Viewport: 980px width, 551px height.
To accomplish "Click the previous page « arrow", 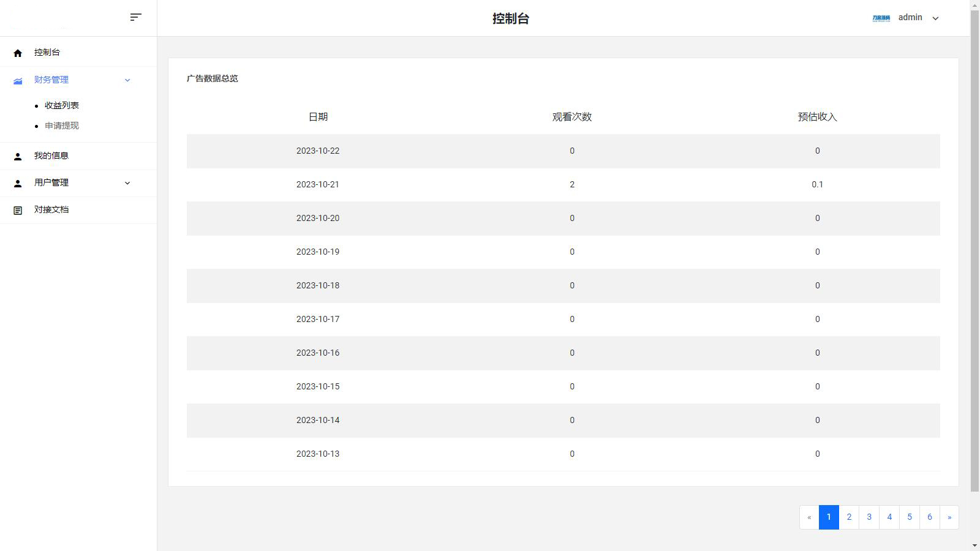I will click(x=809, y=517).
